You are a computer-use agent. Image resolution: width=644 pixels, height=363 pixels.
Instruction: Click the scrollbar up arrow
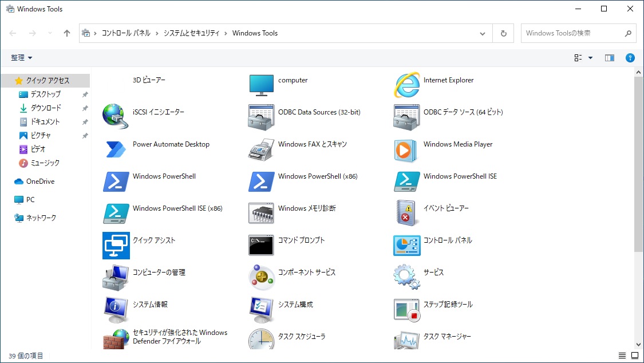click(638, 72)
